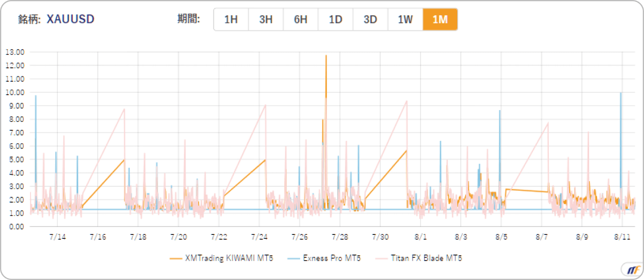Click the blue spike reaching 8.70 near 8/5
The width and height of the screenshot is (644, 280).
coord(500,112)
